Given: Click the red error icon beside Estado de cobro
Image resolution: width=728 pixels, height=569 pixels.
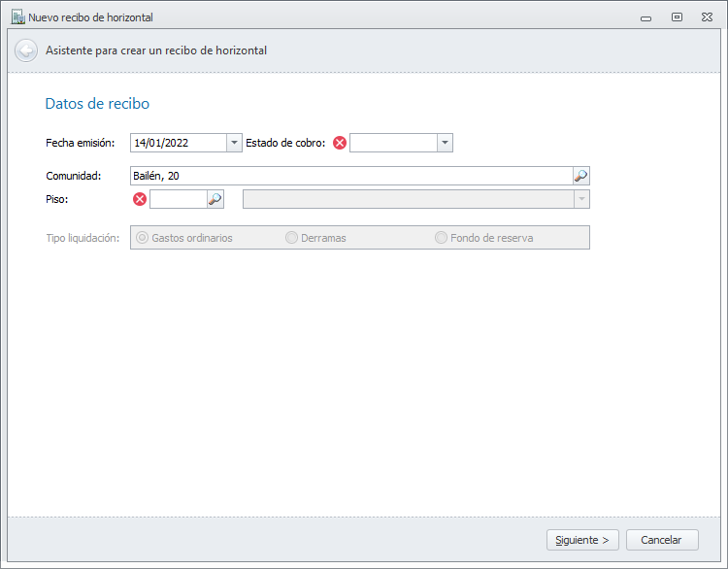Looking at the screenshot, I should pyautogui.click(x=340, y=143).
